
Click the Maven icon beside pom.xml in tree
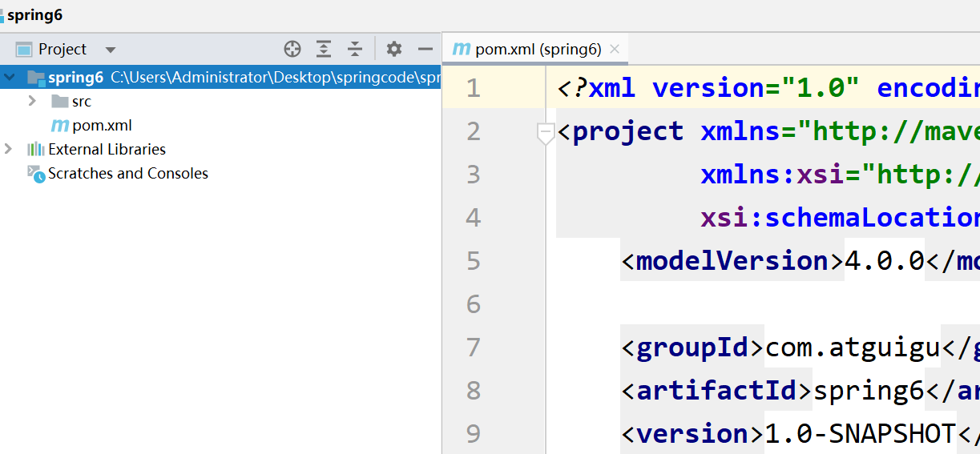pyautogui.click(x=59, y=125)
